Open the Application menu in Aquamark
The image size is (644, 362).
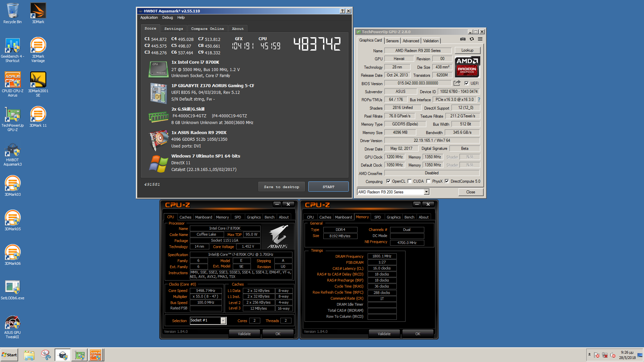pos(149,17)
